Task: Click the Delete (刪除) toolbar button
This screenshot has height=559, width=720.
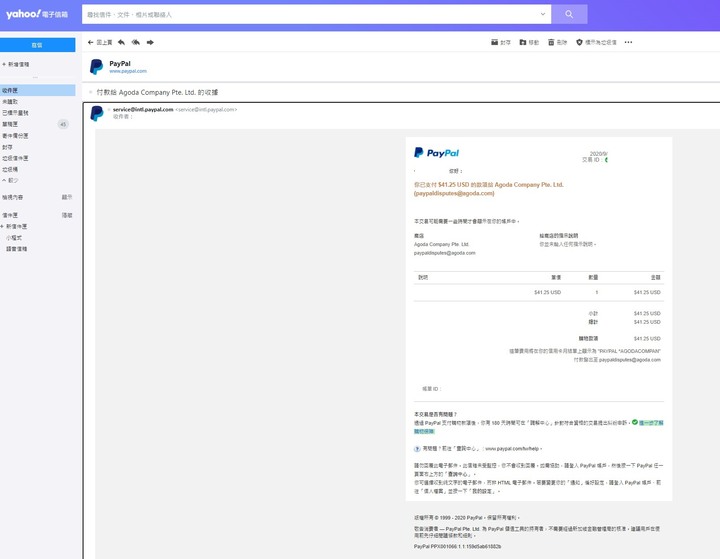Action: (x=557, y=42)
